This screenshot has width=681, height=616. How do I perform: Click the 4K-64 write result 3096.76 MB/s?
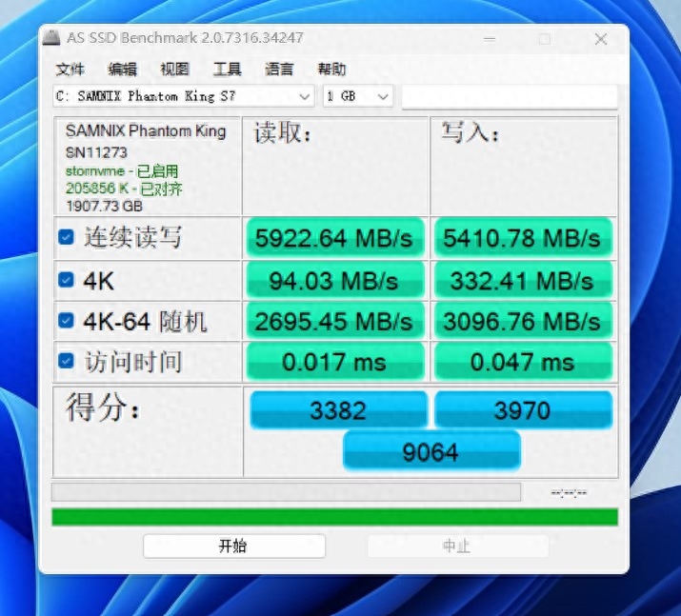tap(523, 321)
